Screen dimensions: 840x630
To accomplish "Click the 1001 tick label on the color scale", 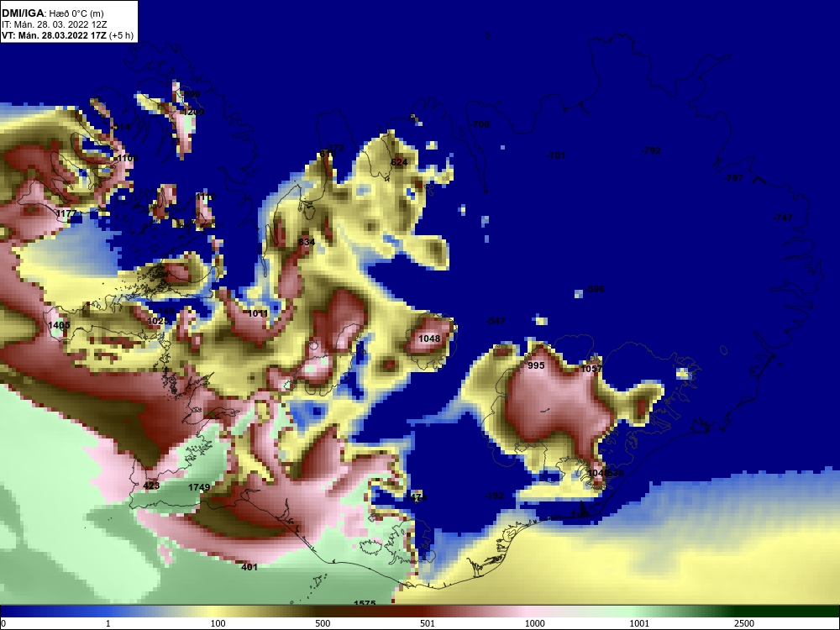I will (639, 623).
